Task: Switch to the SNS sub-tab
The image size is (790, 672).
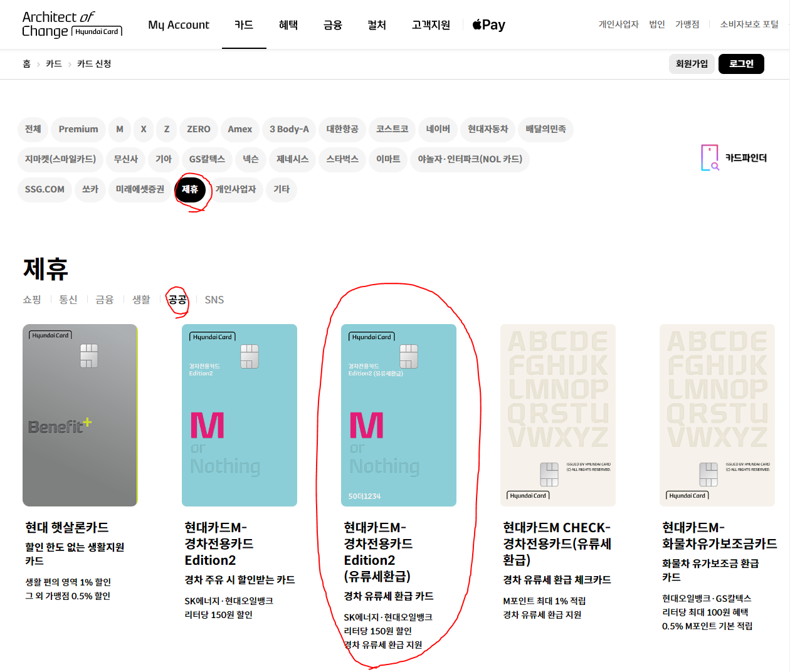Action: [x=214, y=300]
